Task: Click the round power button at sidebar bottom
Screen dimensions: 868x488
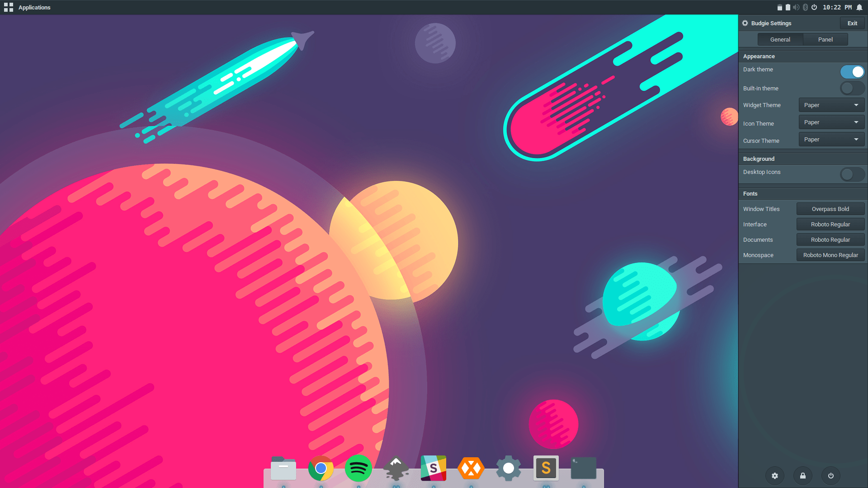Action: [x=831, y=475]
